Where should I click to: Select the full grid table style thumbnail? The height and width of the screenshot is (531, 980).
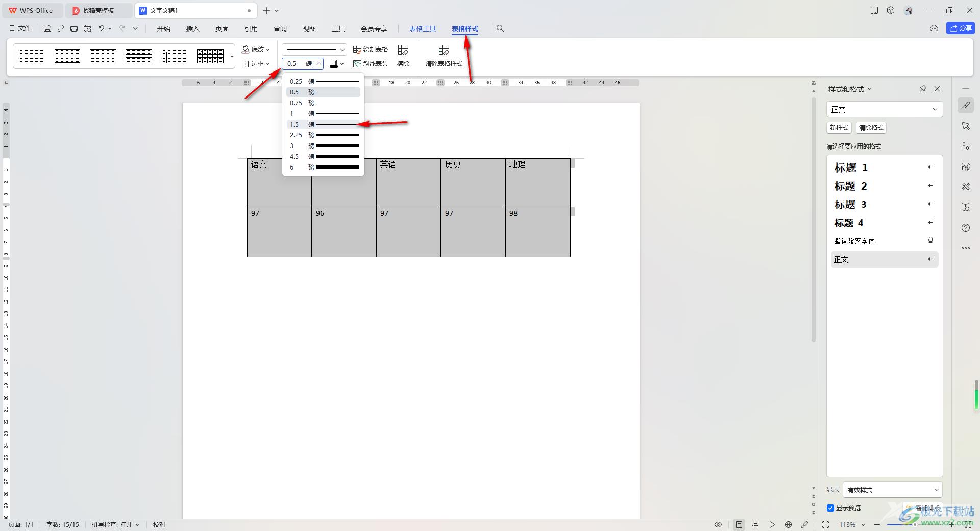tap(210, 56)
